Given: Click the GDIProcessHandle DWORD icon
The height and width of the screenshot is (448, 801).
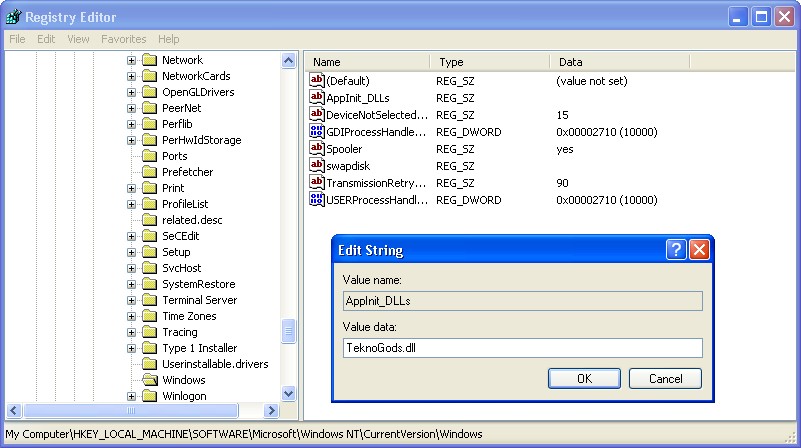Looking at the screenshot, I should [317, 131].
